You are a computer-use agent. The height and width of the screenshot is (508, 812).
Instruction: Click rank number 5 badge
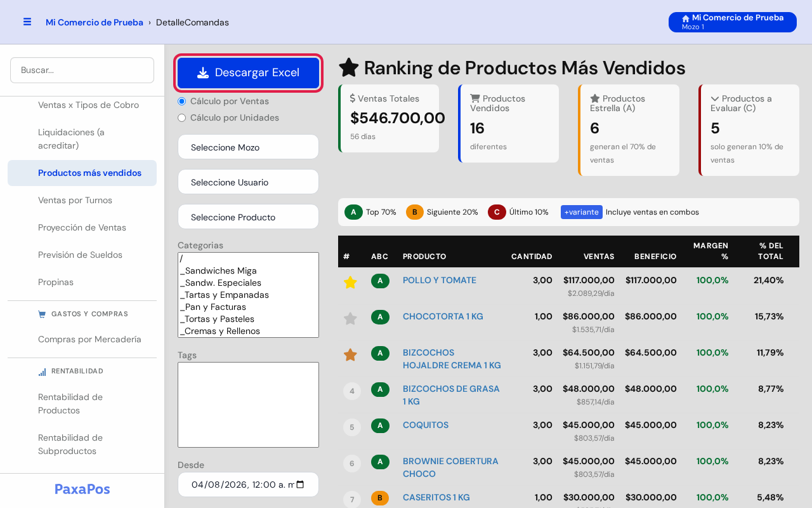tap(352, 427)
